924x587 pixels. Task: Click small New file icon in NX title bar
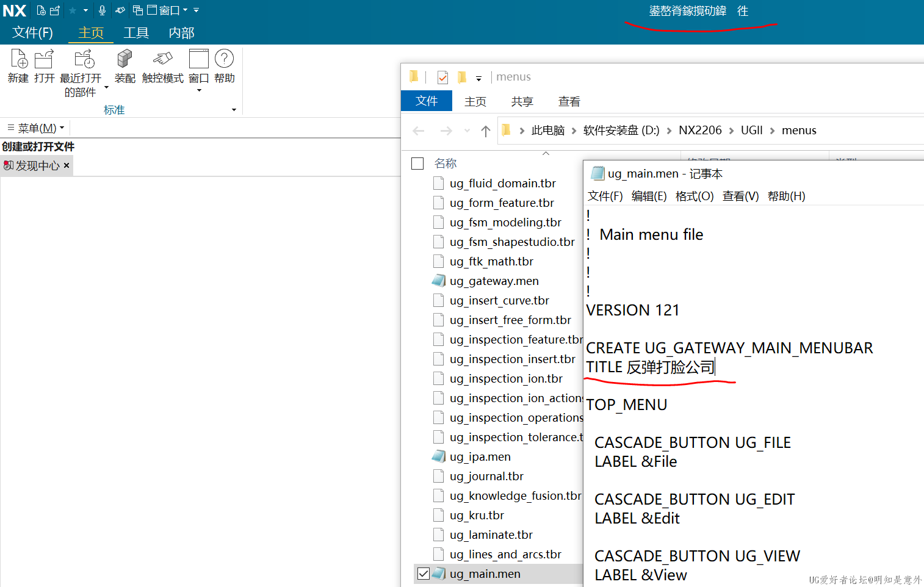[x=41, y=10]
